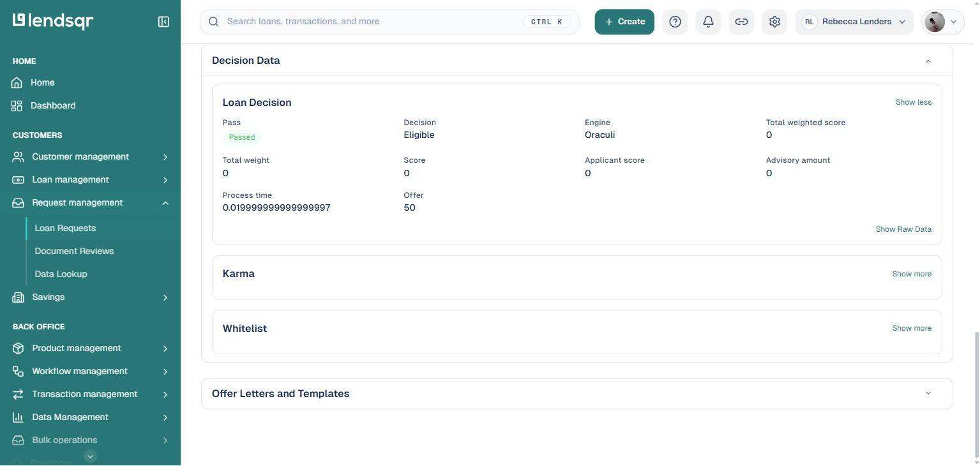Click the Savings icon in the sidebar
The height and width of the screenshot is (466, 980).
[x=19, y=297]
